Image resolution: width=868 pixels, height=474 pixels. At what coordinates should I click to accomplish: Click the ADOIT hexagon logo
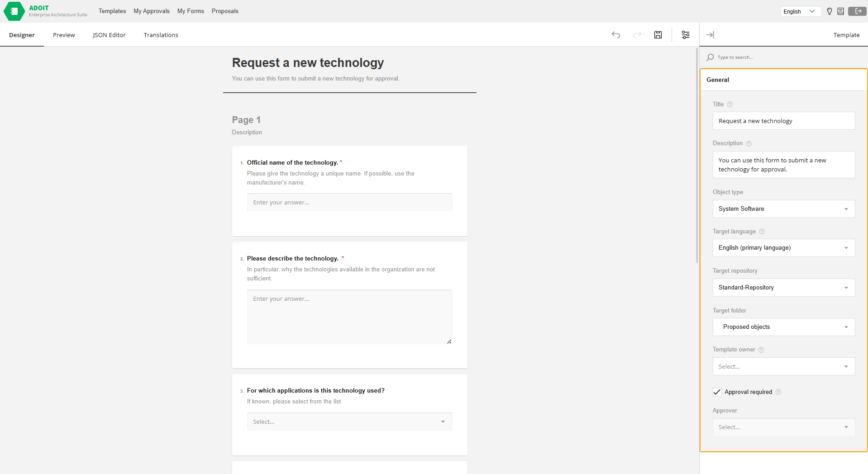click(x=14, y=11)
